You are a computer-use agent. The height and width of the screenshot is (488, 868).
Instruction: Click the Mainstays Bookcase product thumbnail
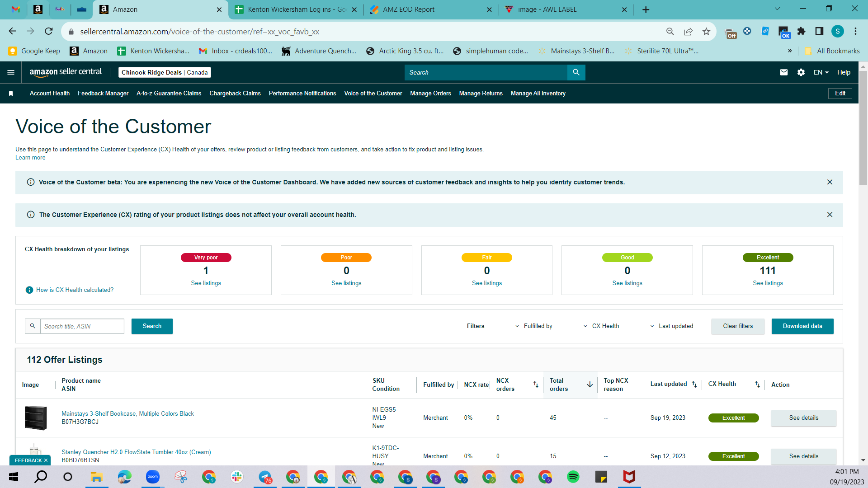[x=36, y=418]
